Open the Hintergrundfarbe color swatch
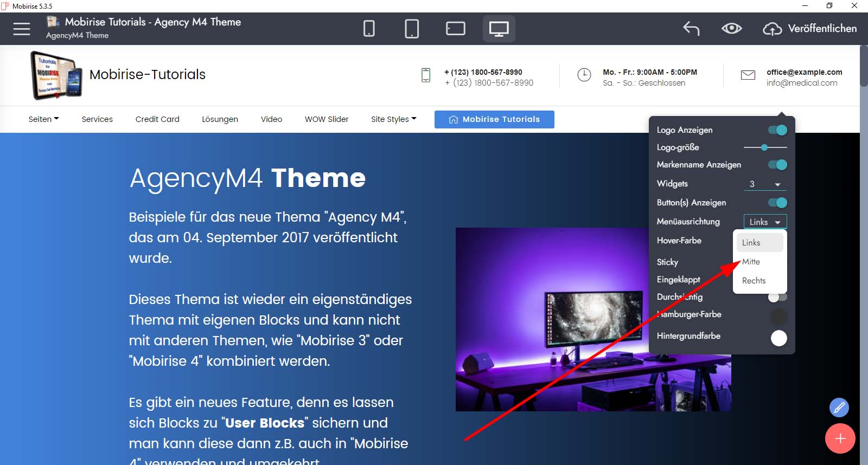Image resolution: width=868 pixels, height=465 pixels. [779, 338]
